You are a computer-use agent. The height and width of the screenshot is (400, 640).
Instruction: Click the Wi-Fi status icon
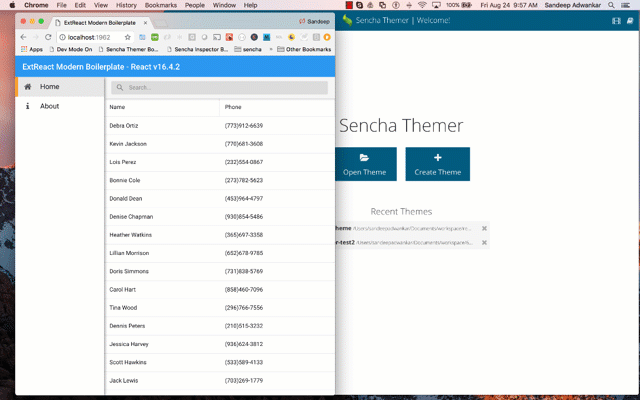click(422, 5)
